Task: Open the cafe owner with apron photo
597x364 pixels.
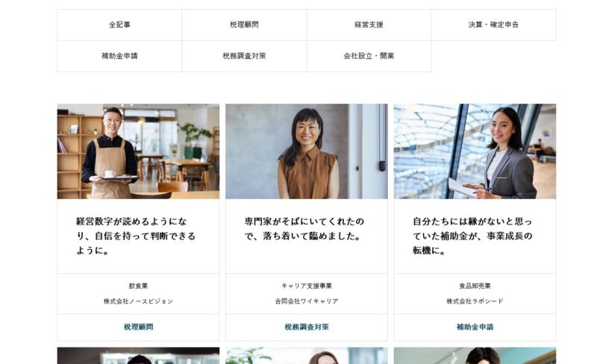Action: tap(138, 151)
